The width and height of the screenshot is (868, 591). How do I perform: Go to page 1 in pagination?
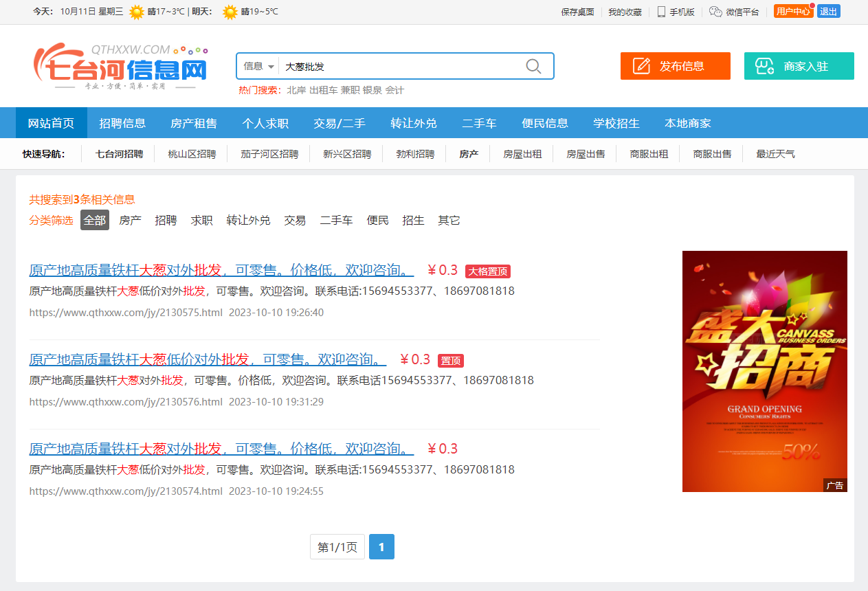[x=381, y=547]
